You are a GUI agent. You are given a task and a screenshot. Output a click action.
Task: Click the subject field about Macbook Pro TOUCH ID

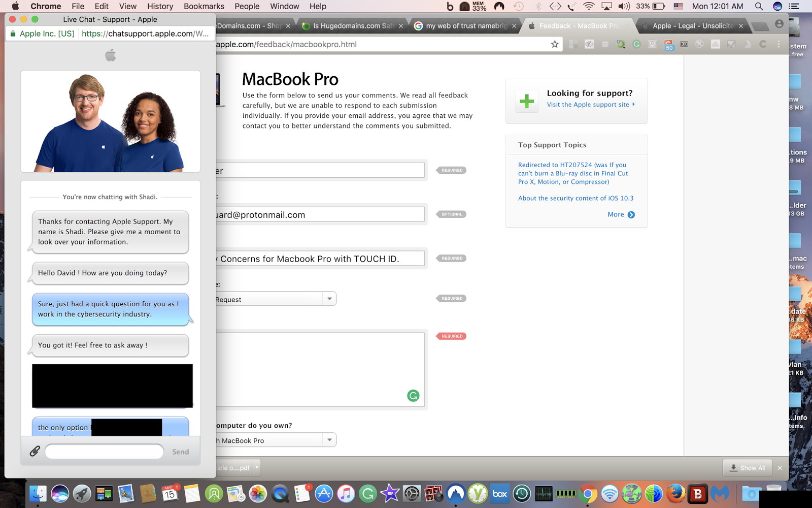point(320,259)
